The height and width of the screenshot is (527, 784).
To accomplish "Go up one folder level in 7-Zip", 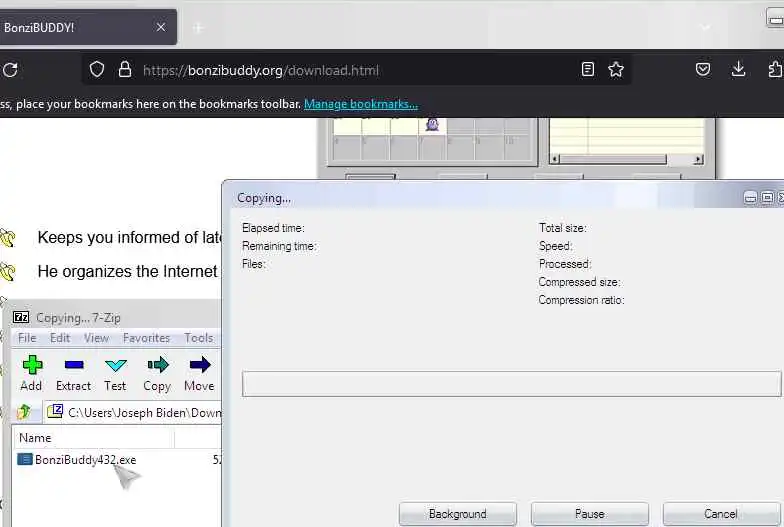I will [24, 412].
